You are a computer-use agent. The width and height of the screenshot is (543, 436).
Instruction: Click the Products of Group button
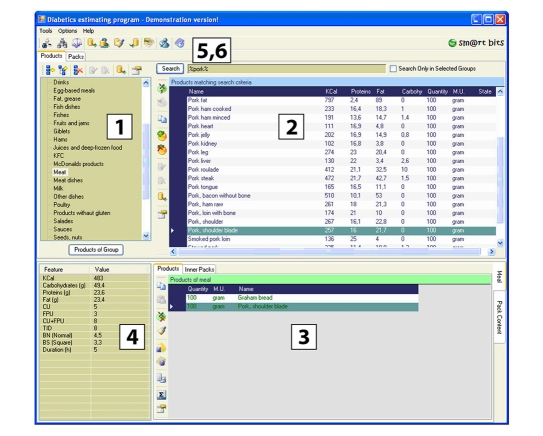point(96,250)
